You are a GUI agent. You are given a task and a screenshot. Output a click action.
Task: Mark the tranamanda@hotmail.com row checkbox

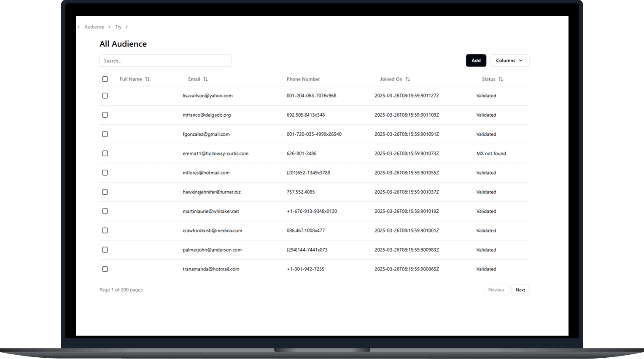coord(105,269)
